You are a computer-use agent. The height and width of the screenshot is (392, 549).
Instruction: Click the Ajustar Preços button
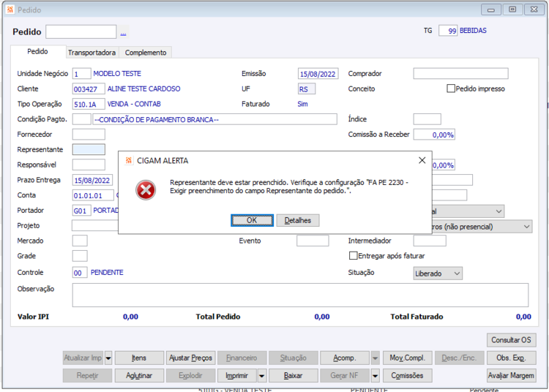[x=190, y=358]
